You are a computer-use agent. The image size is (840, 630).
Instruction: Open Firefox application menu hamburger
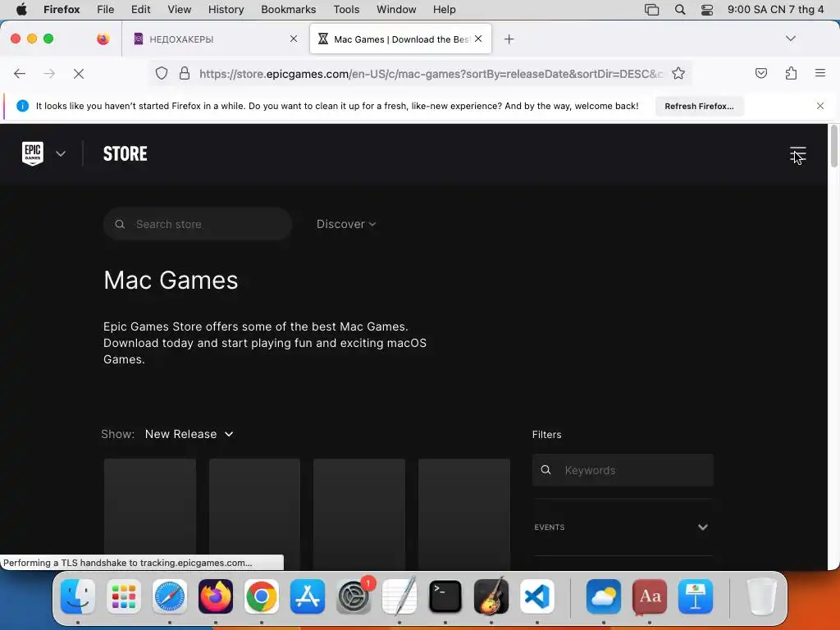point(819,73)
